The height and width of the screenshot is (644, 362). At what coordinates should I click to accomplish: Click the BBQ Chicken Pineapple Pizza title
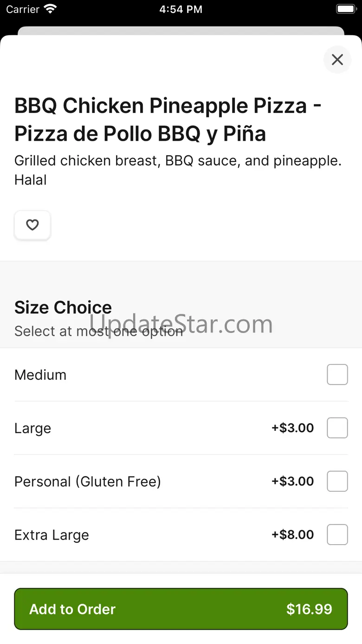point(168,120)
